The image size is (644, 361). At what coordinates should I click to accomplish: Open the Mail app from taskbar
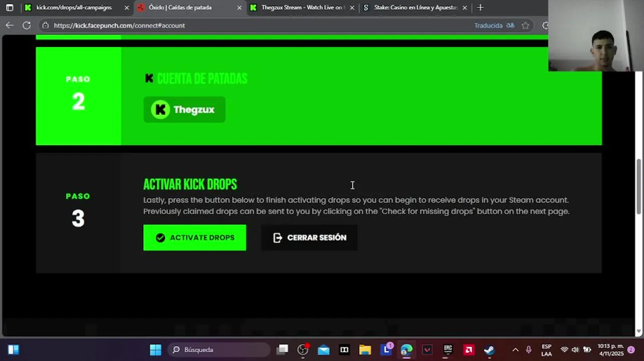tap(324, 349)
